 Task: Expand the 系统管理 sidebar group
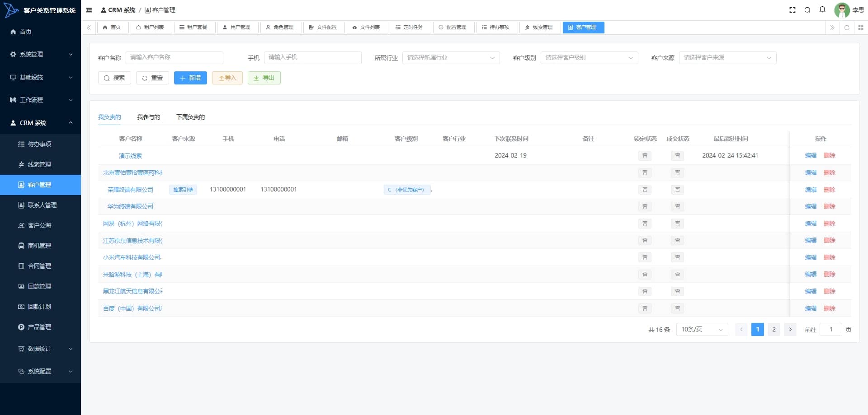point(40,54)
